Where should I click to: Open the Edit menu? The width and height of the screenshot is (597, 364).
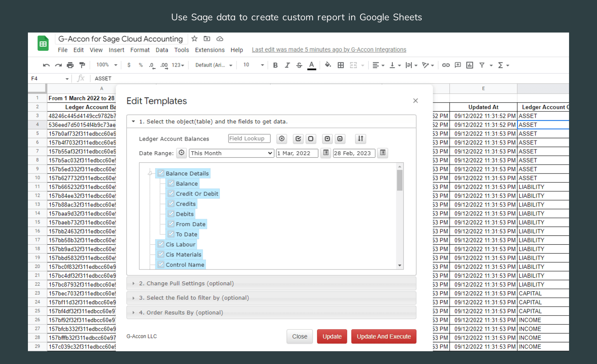click(79, 50)
